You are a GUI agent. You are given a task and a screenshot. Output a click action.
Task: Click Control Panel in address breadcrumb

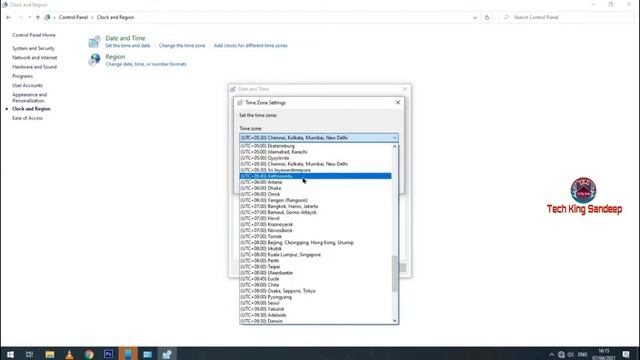73,18
